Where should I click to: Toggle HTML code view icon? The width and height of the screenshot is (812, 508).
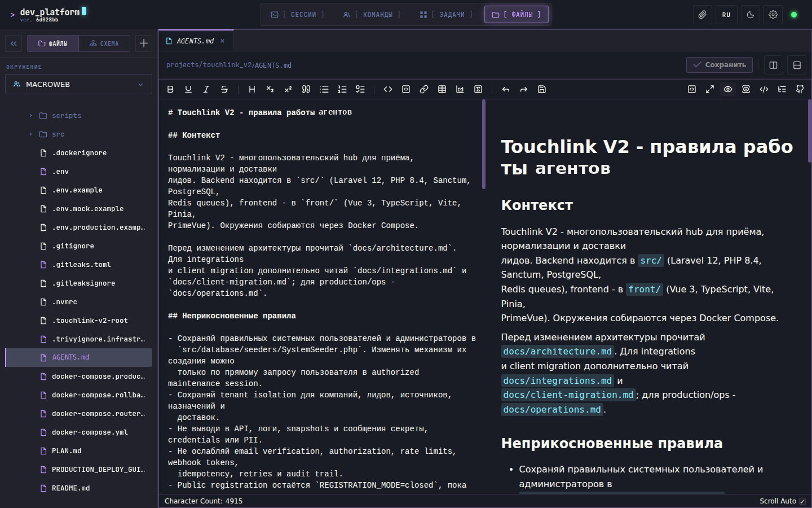tap(764, 89)
